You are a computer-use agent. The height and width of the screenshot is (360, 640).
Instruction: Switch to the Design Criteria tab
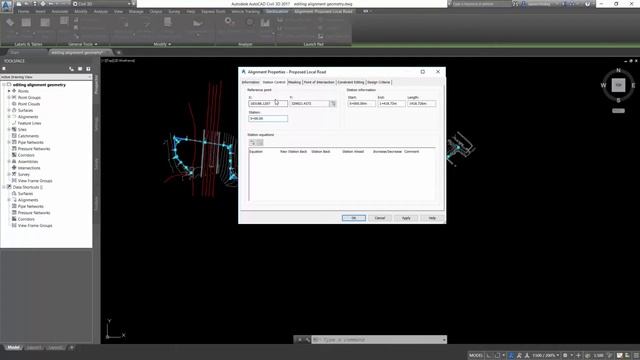(379, 82)
